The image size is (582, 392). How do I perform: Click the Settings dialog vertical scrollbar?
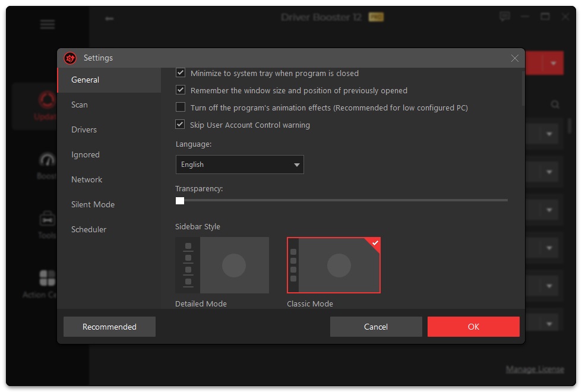(523, 89)
